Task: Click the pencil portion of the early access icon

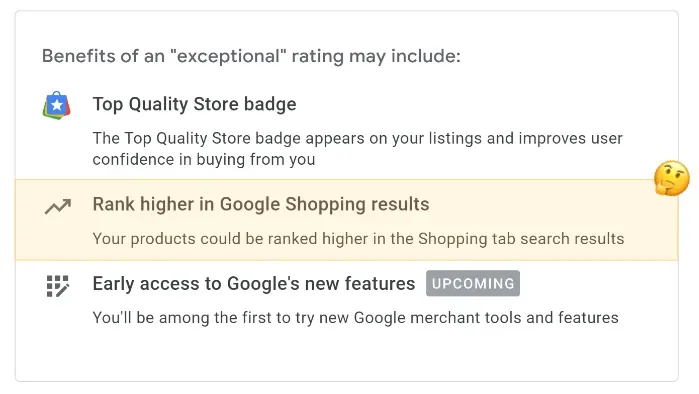Action: (x=62, y=290)
